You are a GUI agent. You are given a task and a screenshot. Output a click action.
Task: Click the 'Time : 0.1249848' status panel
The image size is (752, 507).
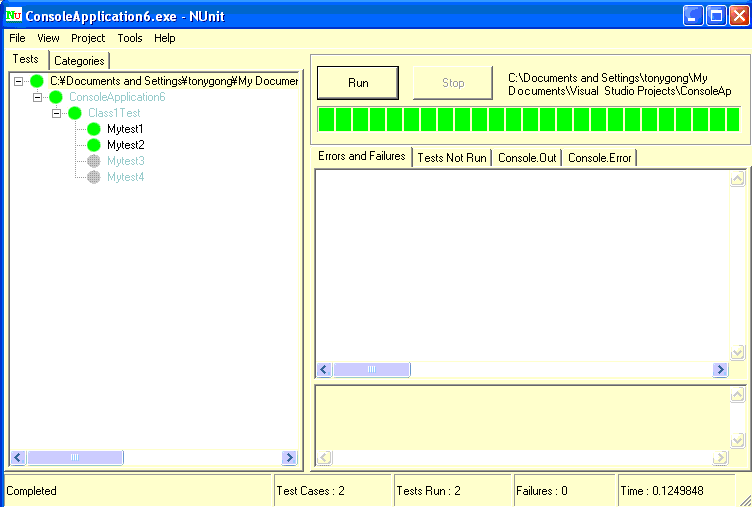click(x=676, y=491)
